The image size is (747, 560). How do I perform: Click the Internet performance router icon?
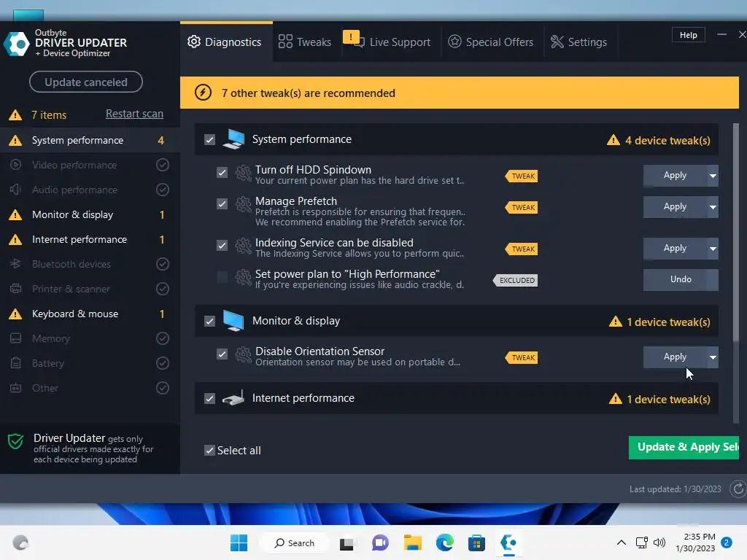(x=233, y=398)
